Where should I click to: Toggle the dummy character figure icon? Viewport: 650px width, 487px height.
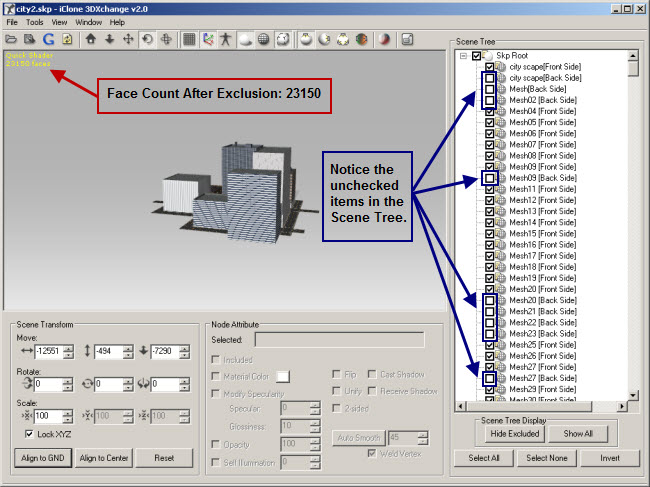pyautogui.click(x=226, y=39)
